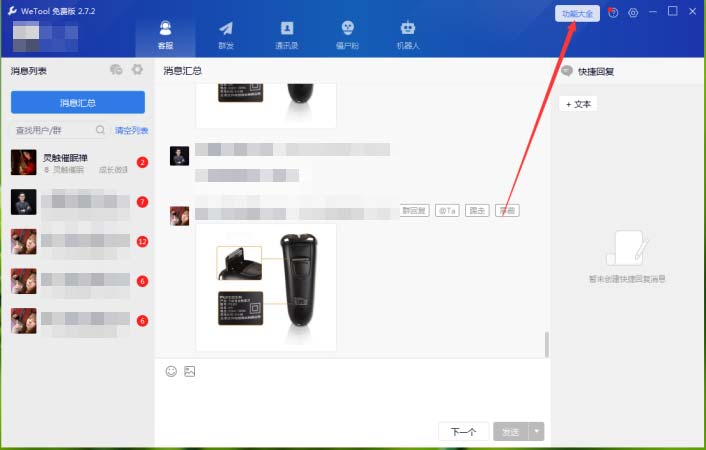
Task: Open message list settings gear icon
Action: 138,70
